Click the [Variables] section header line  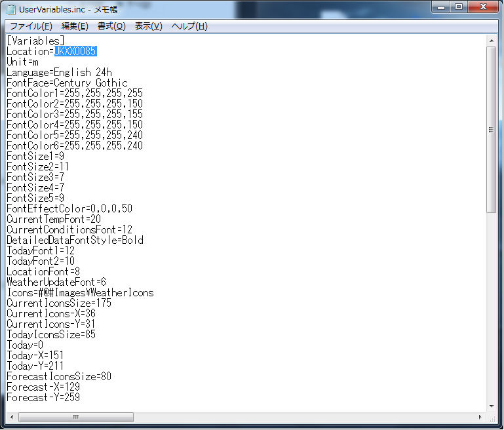click(x=35, y=41)
